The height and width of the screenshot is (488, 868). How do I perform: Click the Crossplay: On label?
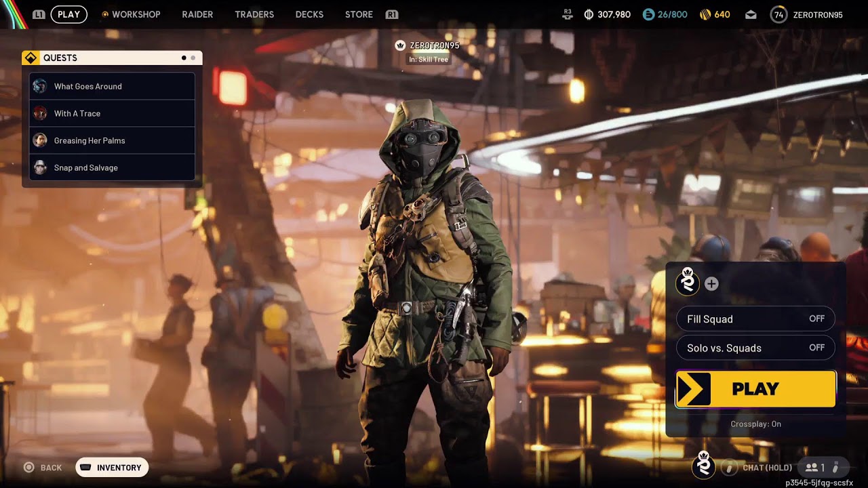pyautogui.click(x=755, y=424)
